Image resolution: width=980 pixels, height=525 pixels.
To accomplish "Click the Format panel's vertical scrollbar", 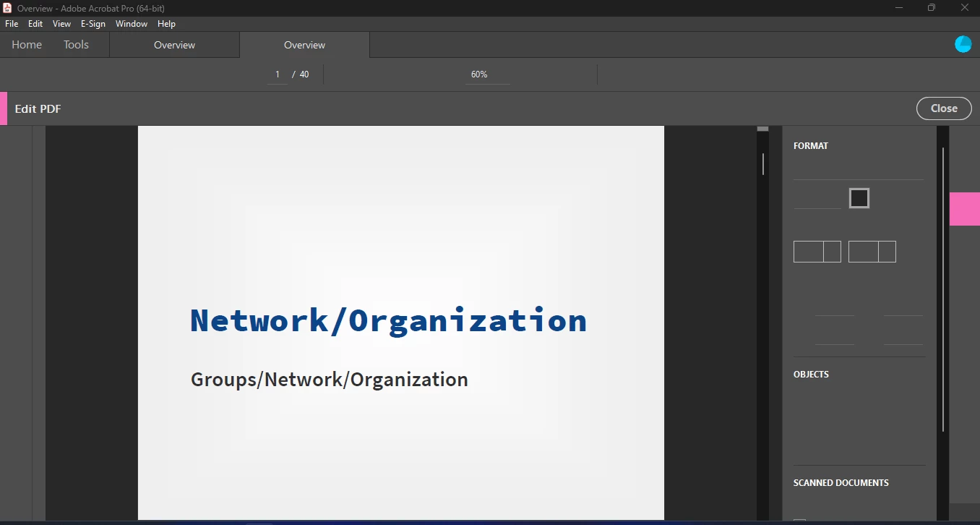I will pos(943,289).
